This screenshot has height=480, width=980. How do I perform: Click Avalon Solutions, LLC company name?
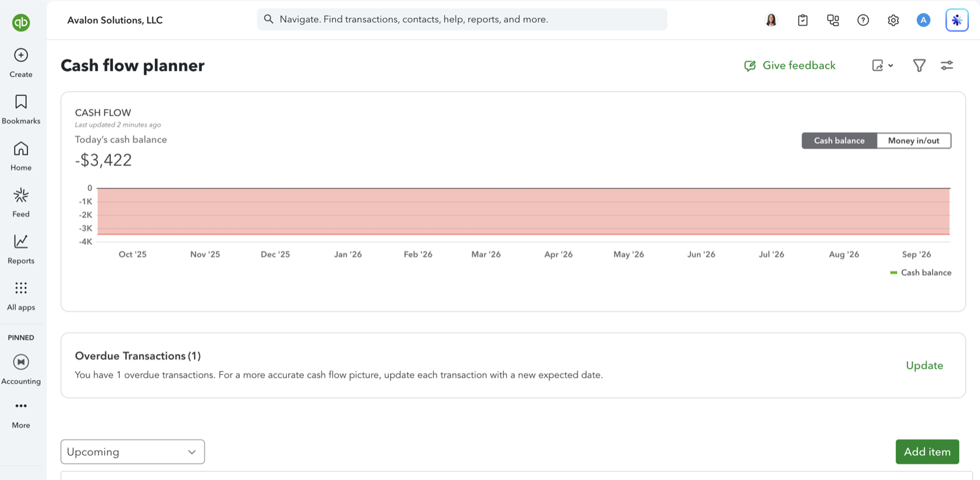(x=115, y=20)
